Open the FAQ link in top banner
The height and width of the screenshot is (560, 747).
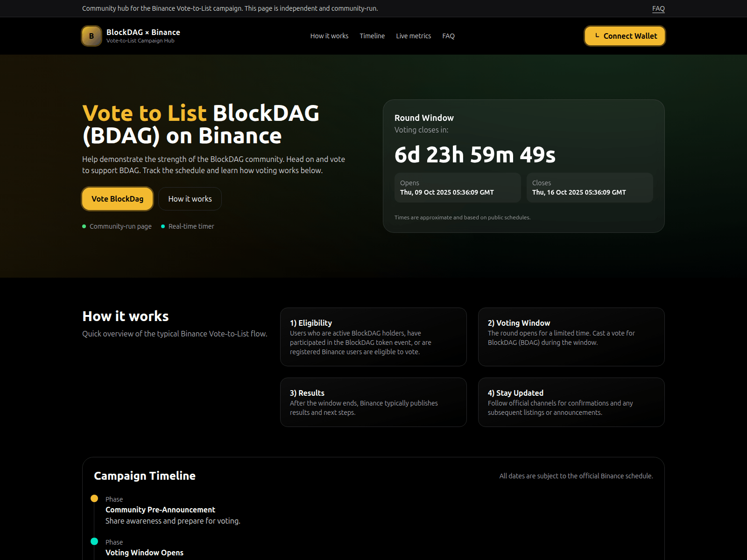point(658,8)
